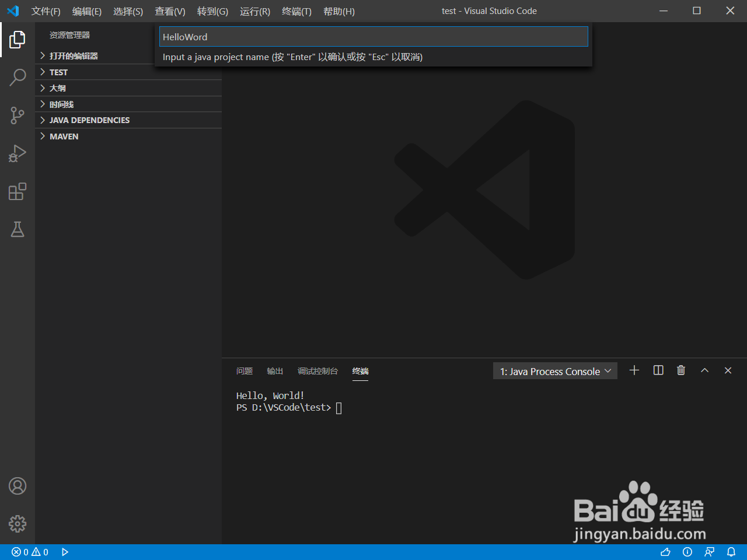The height and width of the screenshot is (560, 747).
Task: Click the Hello, World! terminal output
Action: coord(270,396)
